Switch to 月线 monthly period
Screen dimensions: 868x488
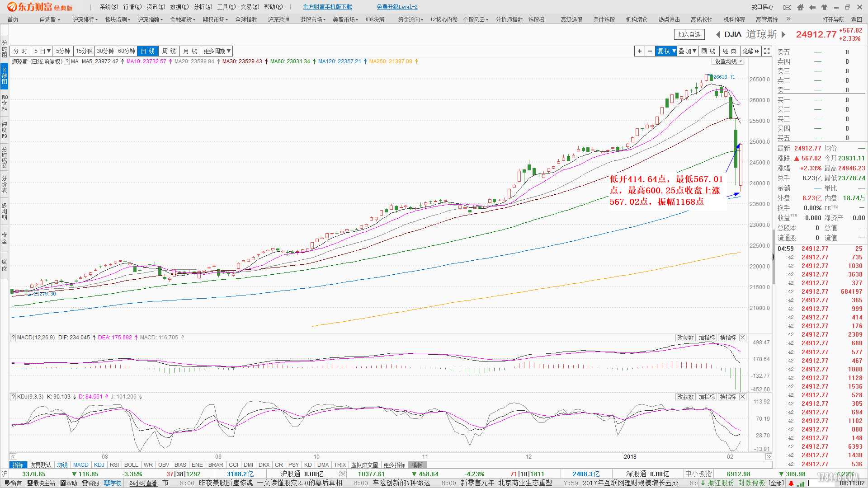(x=190, y=51)
